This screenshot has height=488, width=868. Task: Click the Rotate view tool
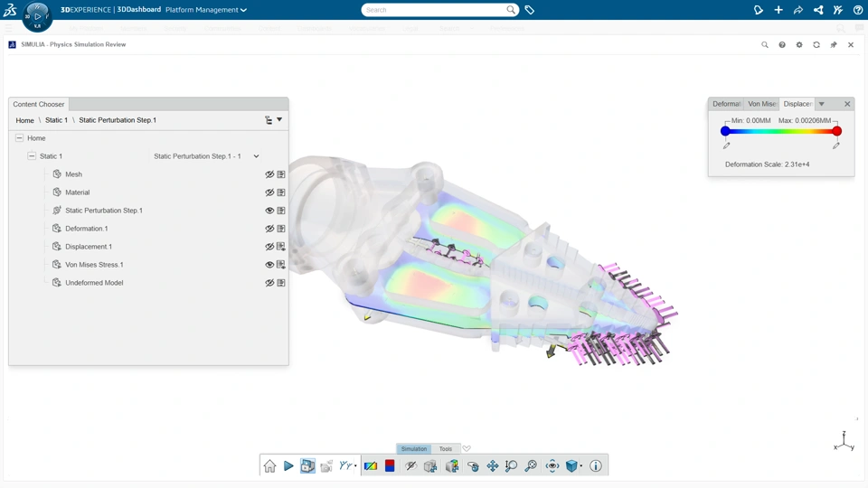(x=473, y=466)
